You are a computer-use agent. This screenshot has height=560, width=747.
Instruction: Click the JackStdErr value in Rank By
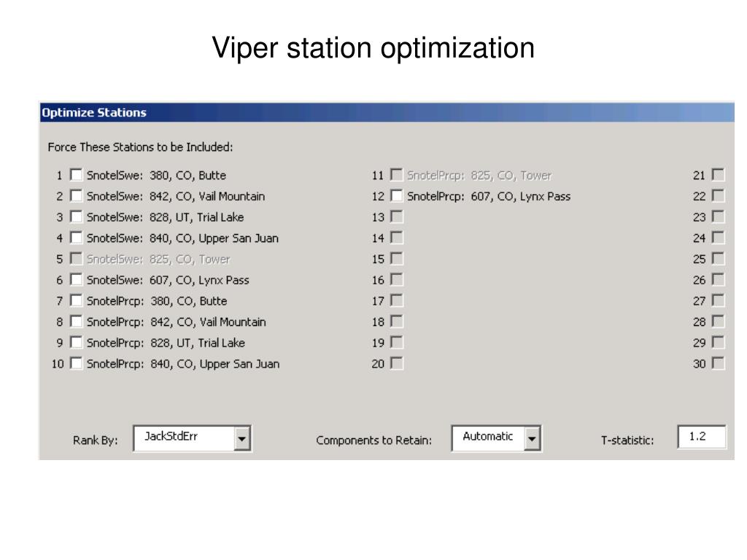click(171, 437)
